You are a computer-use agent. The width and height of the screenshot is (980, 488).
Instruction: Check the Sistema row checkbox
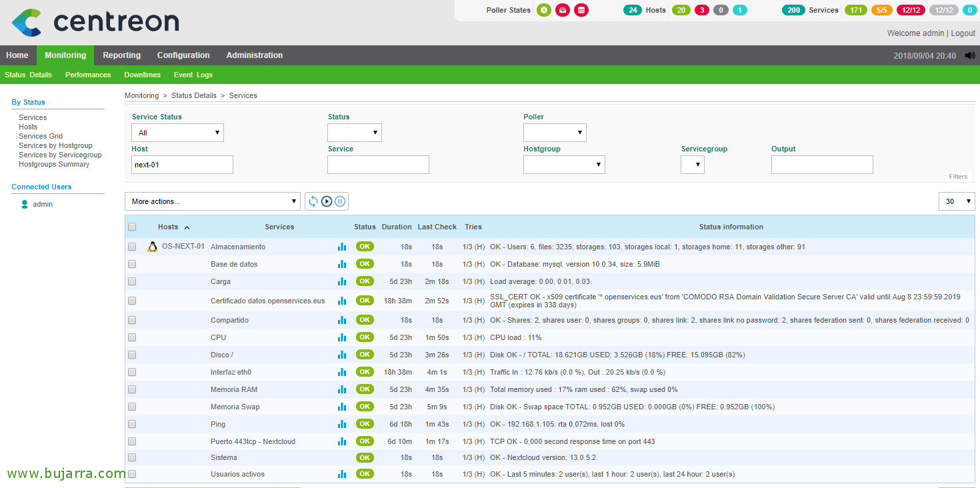click(132, 457)
